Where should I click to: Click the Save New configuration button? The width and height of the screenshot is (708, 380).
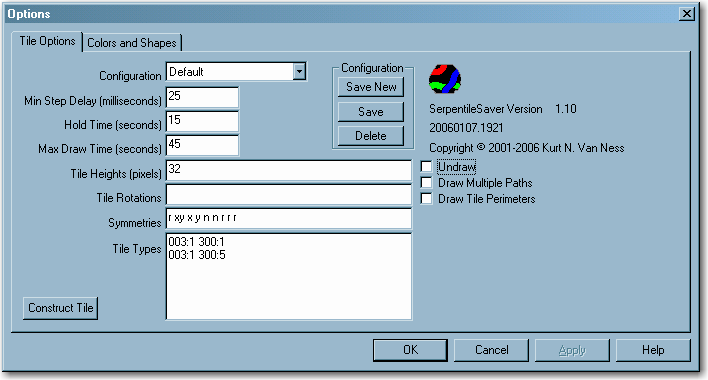371,87
